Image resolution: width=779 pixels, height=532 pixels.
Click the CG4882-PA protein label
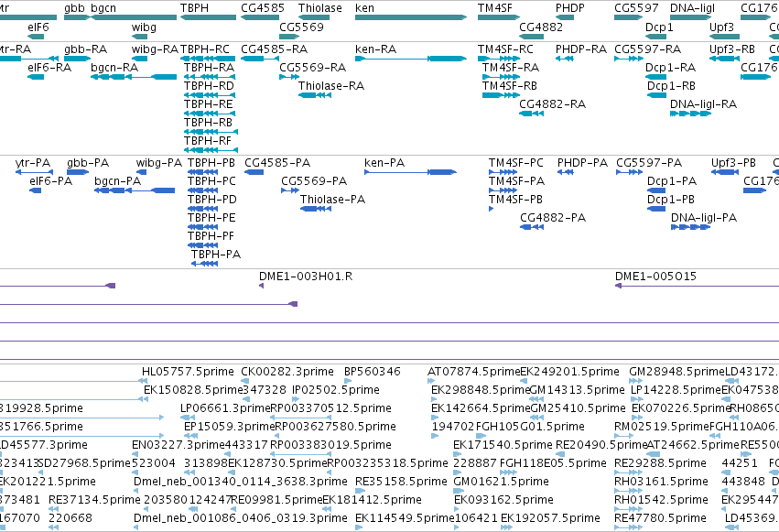pyautogui.click(x=553, y=218)
